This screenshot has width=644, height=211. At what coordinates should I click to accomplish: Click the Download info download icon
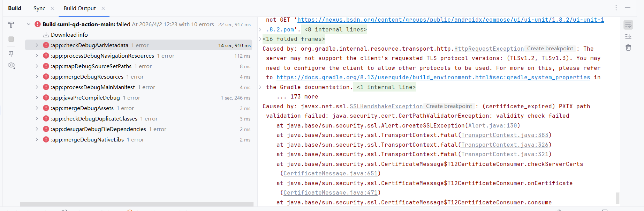46,35
